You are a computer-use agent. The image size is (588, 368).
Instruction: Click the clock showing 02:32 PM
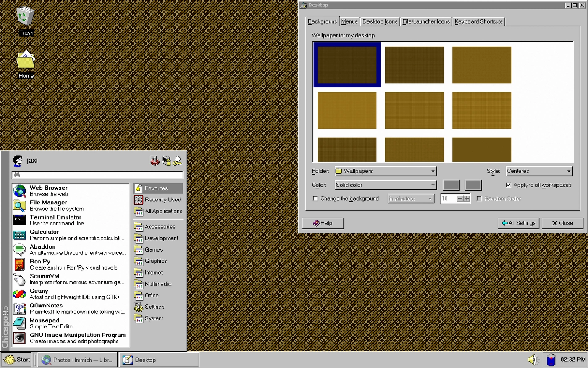pyautogui.click(x=573, y=360)
